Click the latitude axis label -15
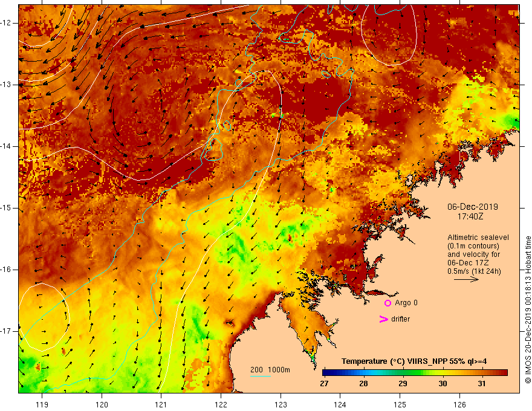The height and width of the screenshot is (411, 532). pyautogui.click(x=6, y=208)
